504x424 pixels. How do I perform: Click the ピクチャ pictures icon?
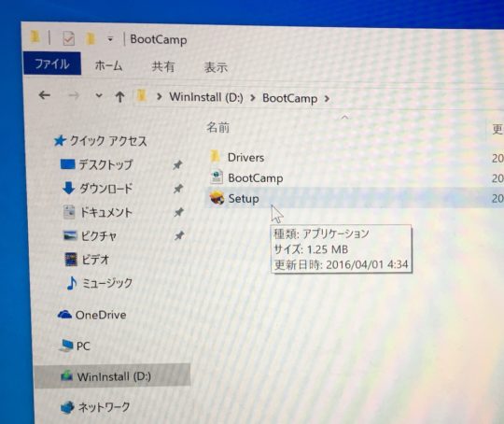tap(70, 235)
